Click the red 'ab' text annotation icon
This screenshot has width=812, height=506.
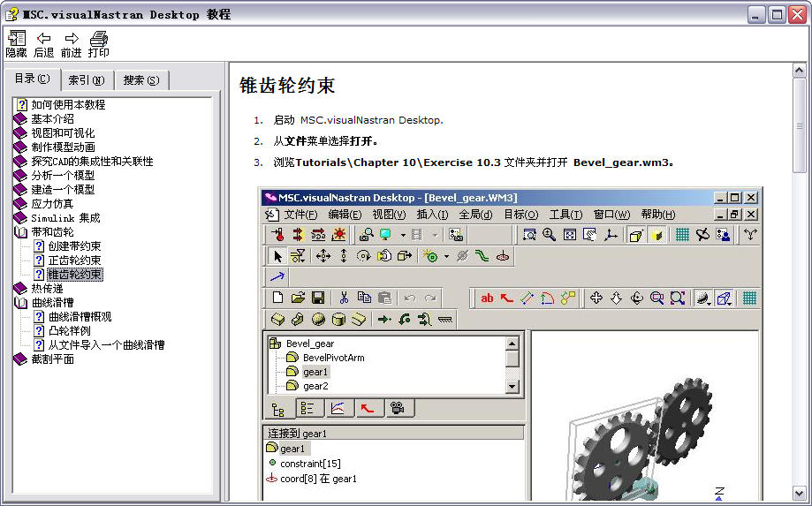coord(488,298)
